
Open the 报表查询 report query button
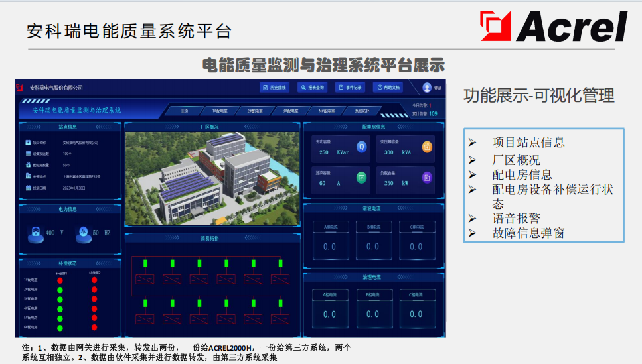click(x=313, y=87)
